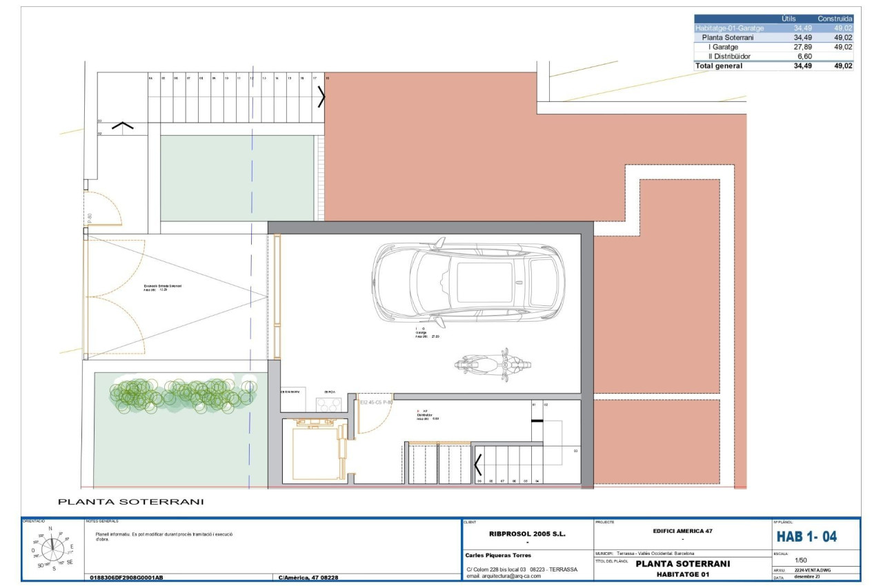883x588 pixels.
Task: Select the P-80 door swing on left wall
Action: pyautogui.click(x=102, y=209)
